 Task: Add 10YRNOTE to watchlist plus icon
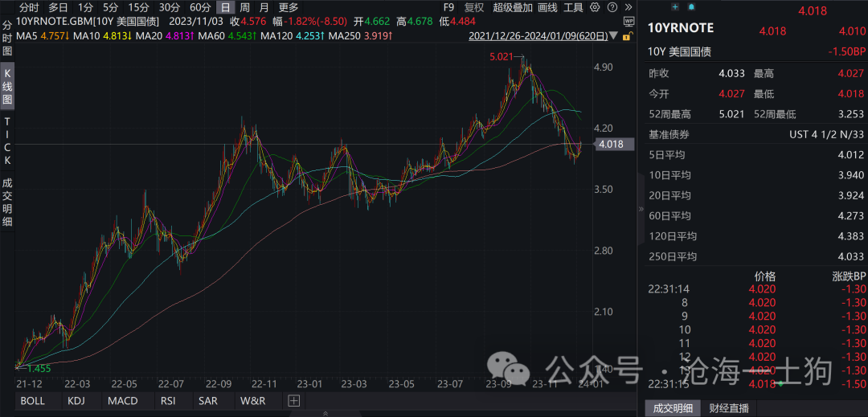coord(675,6)
